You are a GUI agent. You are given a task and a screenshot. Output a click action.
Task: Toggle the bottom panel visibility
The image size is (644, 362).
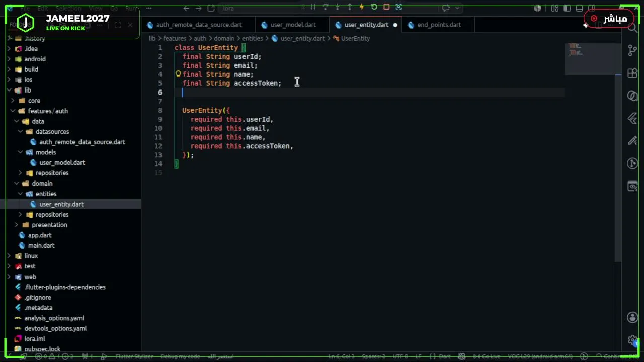click(x=579, y=8)
